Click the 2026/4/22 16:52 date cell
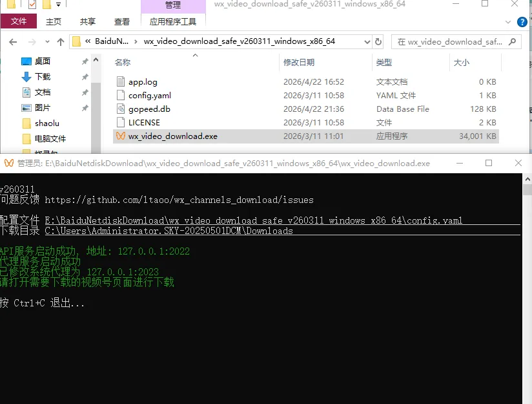 tap(314, 82)
